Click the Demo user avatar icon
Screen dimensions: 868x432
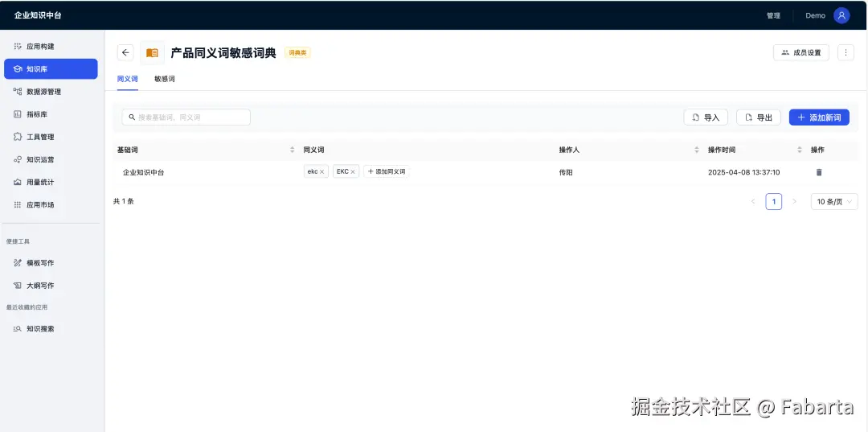(x=841, y=15)
